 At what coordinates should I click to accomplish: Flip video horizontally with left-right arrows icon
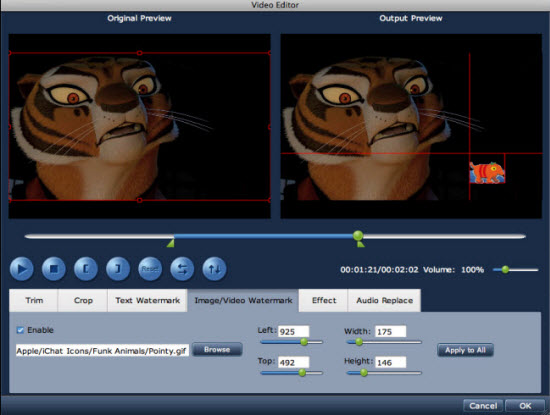(182, 269)
